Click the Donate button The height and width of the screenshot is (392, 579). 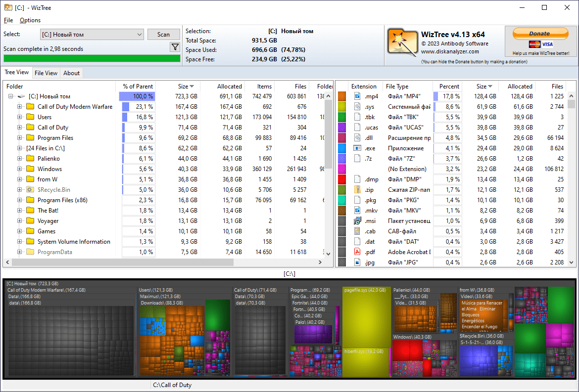tap(540, 34)
